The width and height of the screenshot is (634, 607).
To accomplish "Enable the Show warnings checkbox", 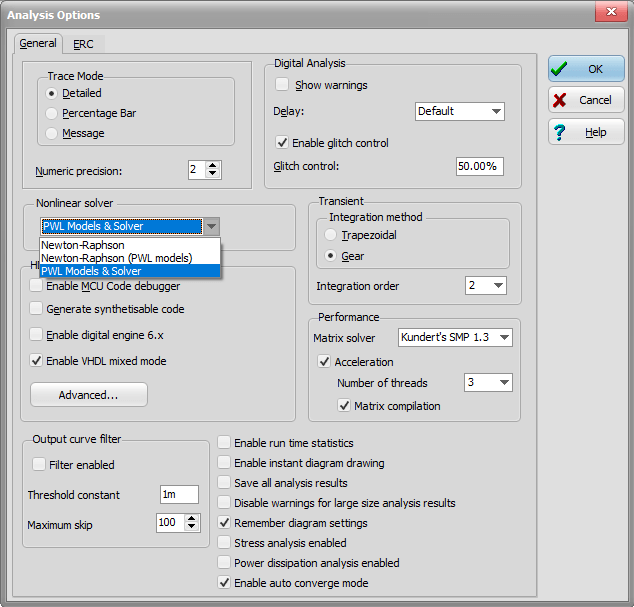I will [x=283, y=85].
